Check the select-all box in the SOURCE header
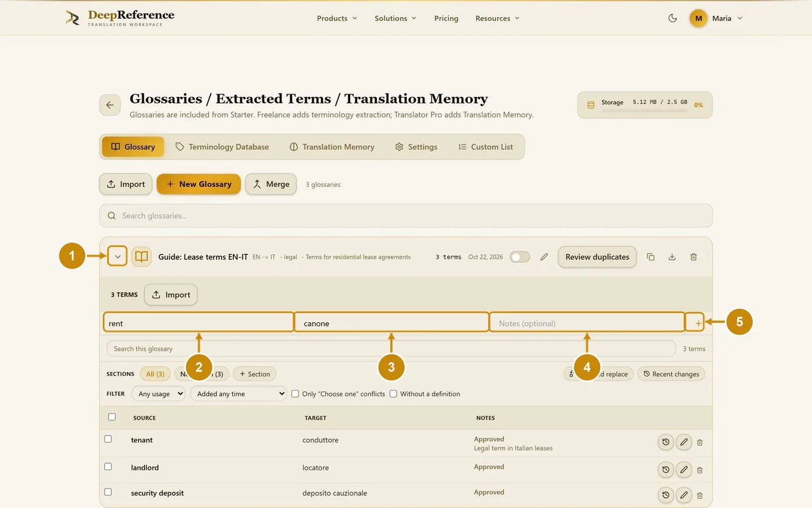Image resolution: width=812 pixels, height=508 pixels. click(x=112, y=417)
